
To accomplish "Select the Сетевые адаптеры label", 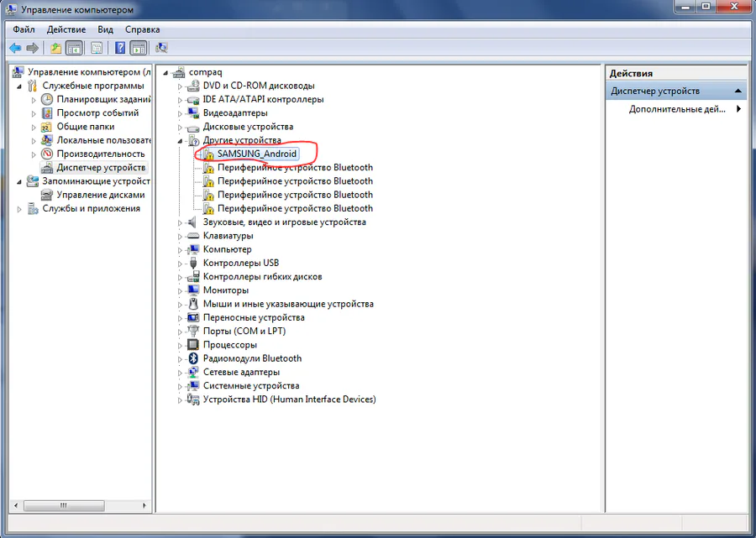I will coord(241,373).
